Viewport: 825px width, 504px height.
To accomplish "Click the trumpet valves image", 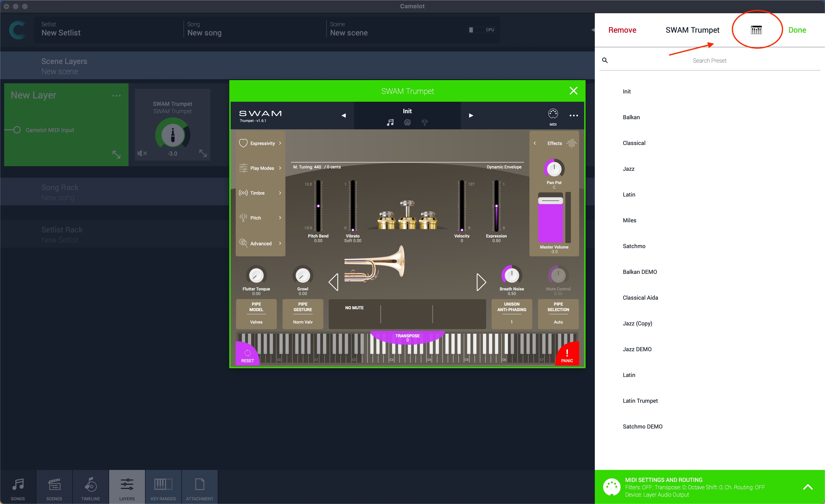I will click(407, 215).
